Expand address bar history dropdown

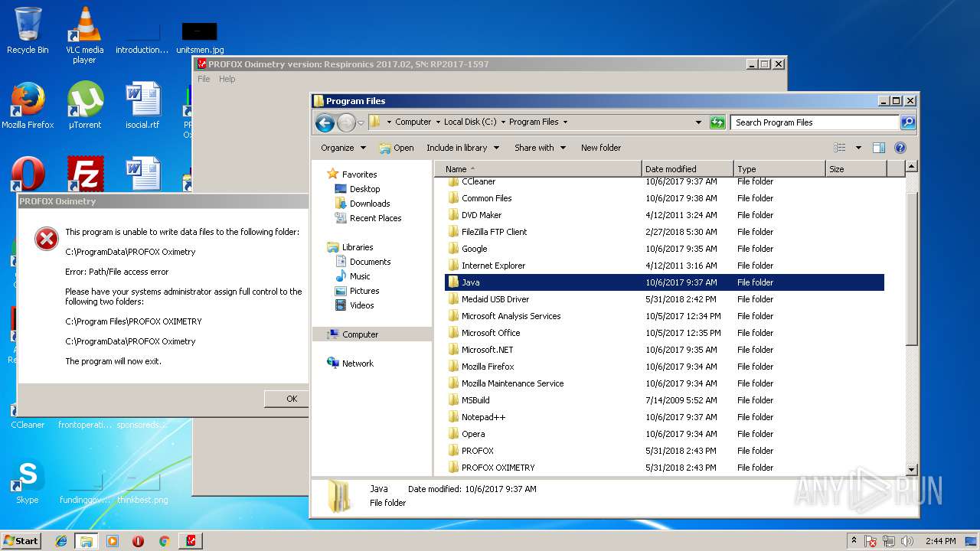point(698,122)
